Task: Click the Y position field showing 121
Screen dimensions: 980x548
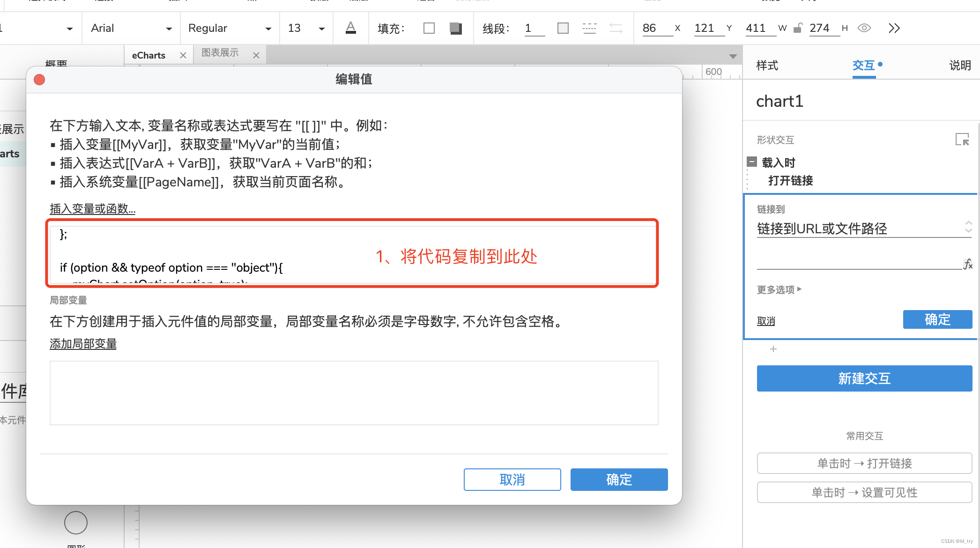Action: tap(709, 28)
